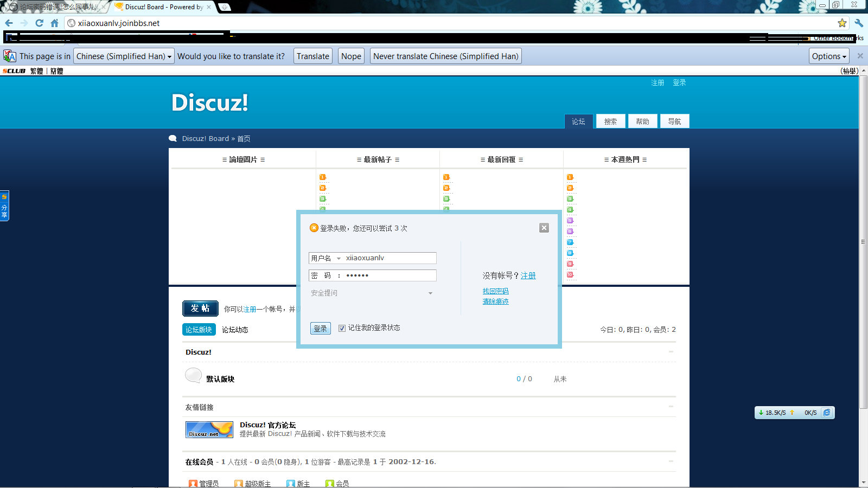This screenshot has height=488, width=868.
Task: Open the translate Options dropdown
Action: [829, 56]
